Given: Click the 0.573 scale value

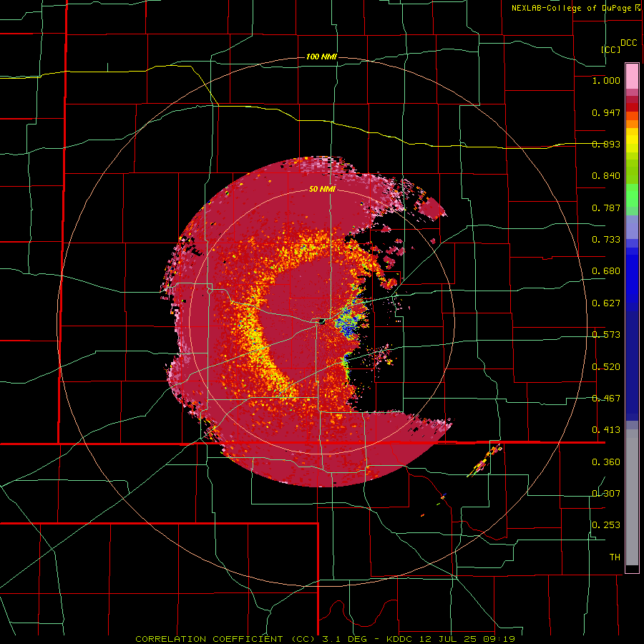Looking at the screenshot, I should [606, 335].
